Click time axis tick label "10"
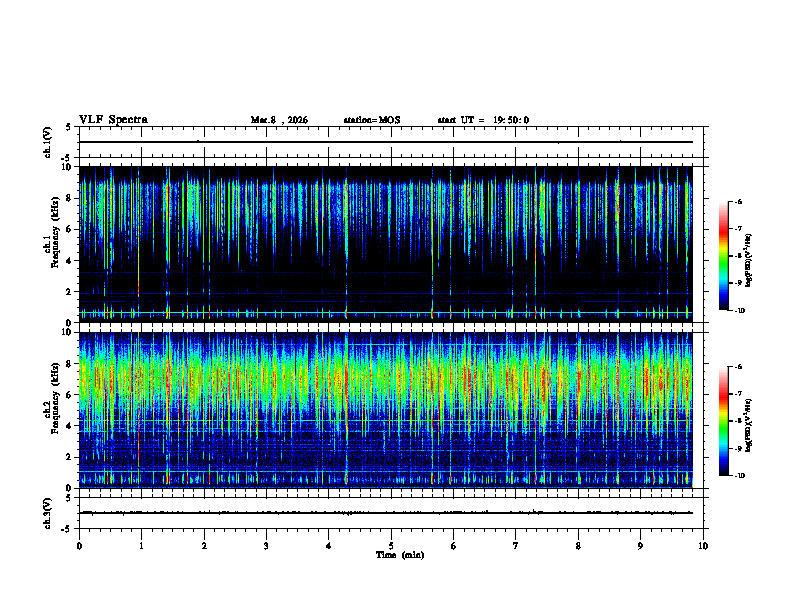 tap(703, 546)
